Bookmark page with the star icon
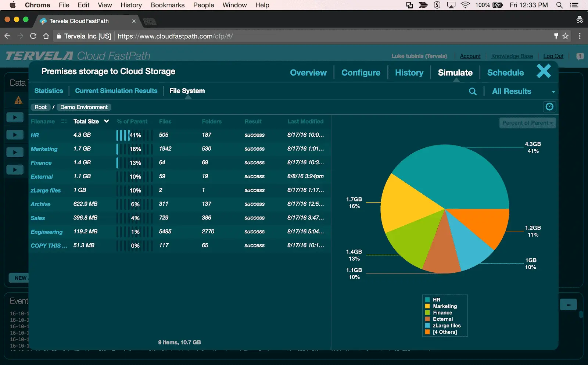Screen dimensions: 588x365 click(566, 36)
